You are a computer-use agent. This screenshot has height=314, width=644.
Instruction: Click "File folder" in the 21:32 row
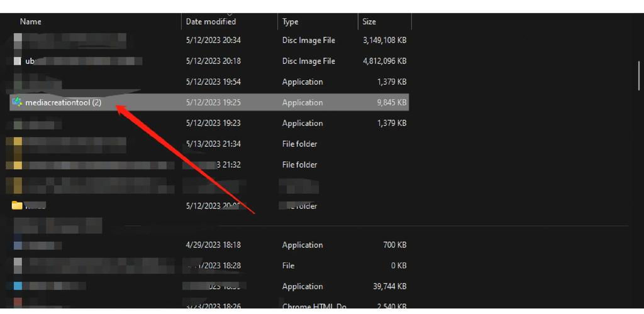[299, 165]
